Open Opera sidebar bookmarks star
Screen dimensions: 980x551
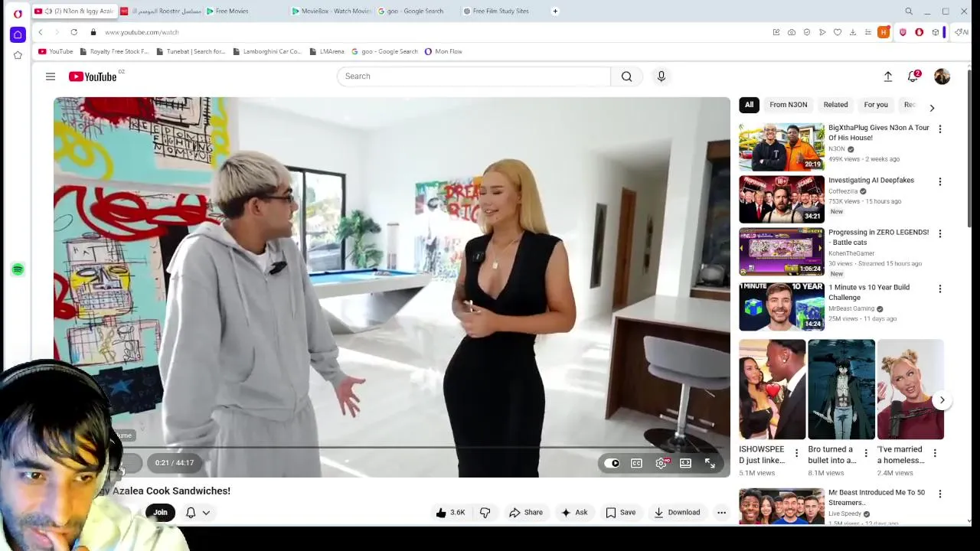(18, 55)
